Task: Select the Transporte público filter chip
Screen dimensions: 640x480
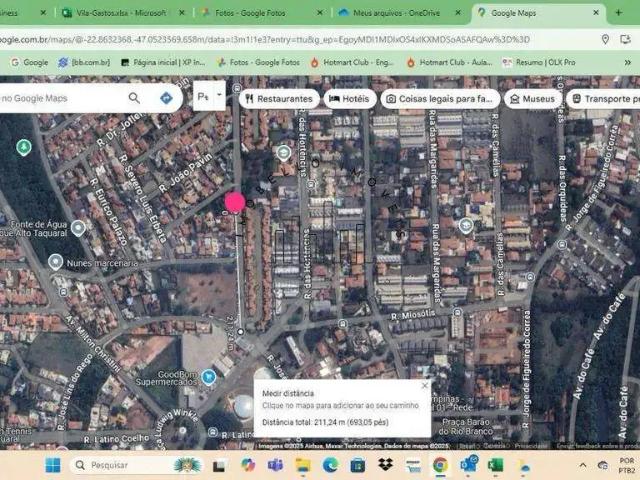Action: coord(603,99)
